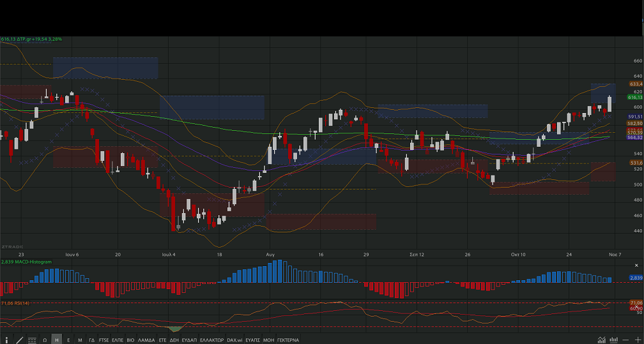The image size is (644, 344).
Task: Open the chart type bars icon
Action: [613, 340]
